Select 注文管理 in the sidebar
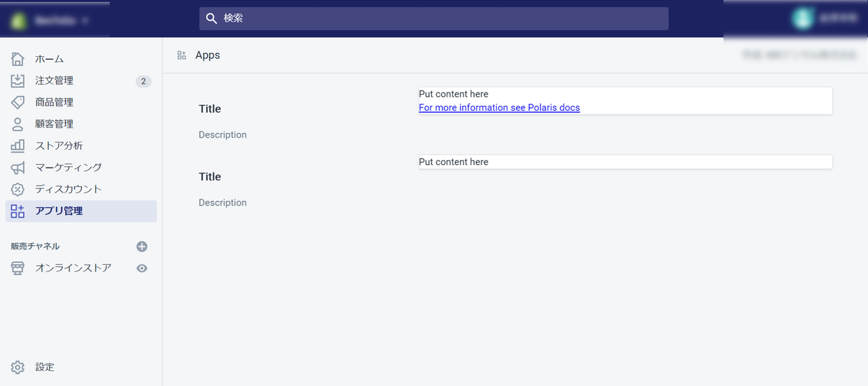Viewport: 868px width, 386px height. [55, 81]
